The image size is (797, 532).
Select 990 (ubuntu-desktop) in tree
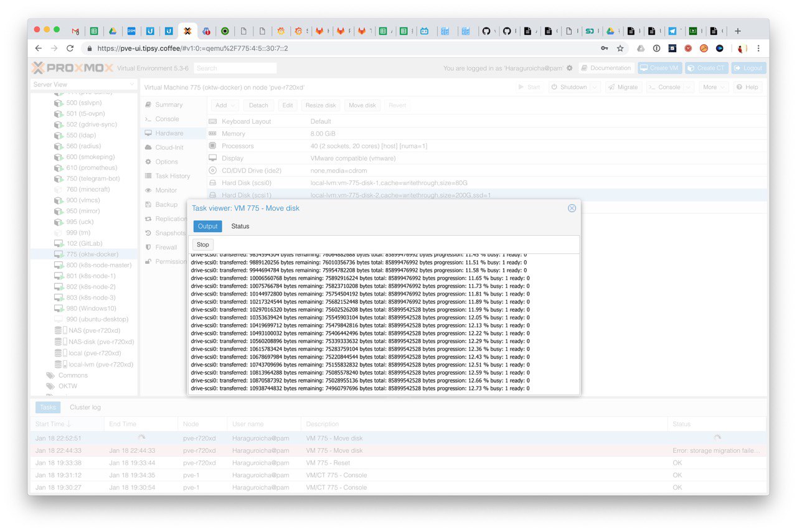pyautogui.click(x=91, y=319)
